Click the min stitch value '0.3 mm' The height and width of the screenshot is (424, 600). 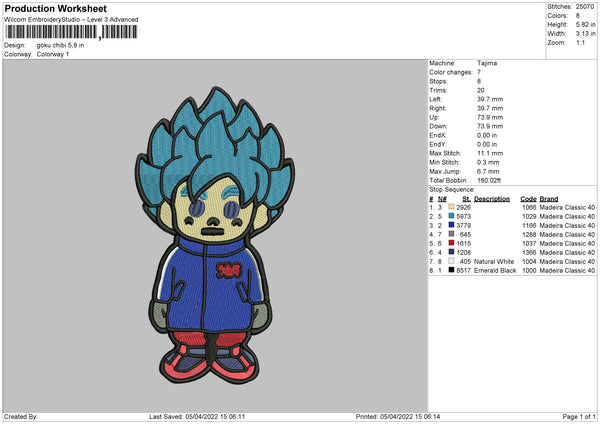pyautogui.click(x=488, y=162)
